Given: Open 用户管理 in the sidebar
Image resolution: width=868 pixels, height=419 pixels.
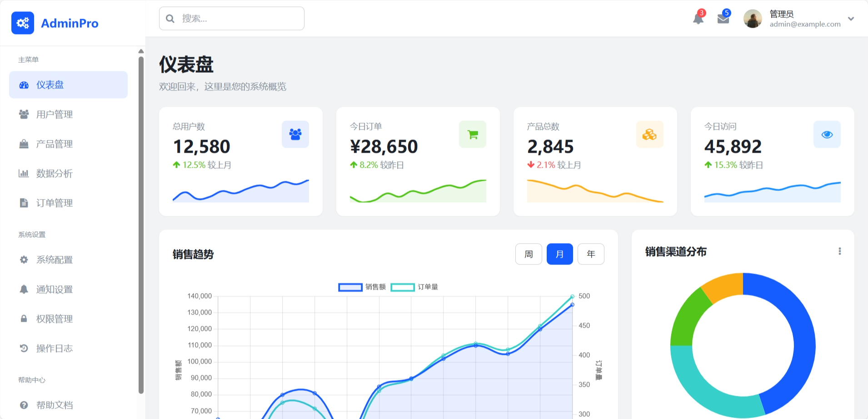Looking at the screenshot, I should pyautogui.click(x=55, y=115).
